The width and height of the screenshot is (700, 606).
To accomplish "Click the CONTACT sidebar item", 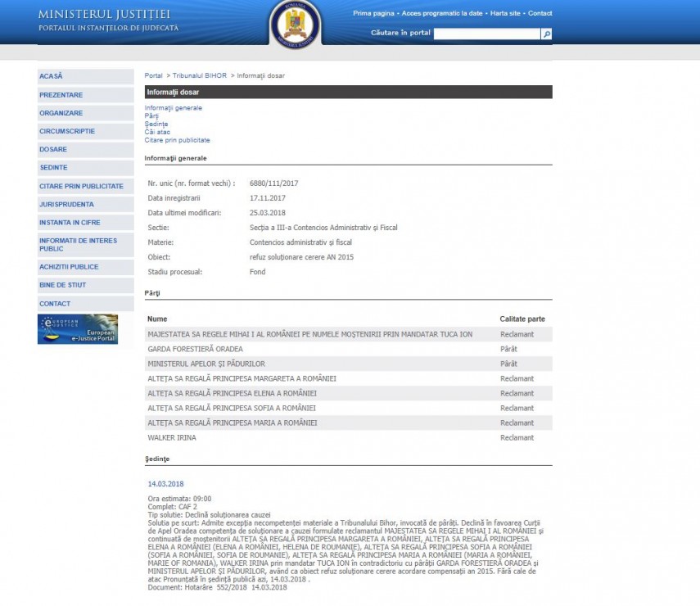I will pyautogui.click(x=85, y=304).
